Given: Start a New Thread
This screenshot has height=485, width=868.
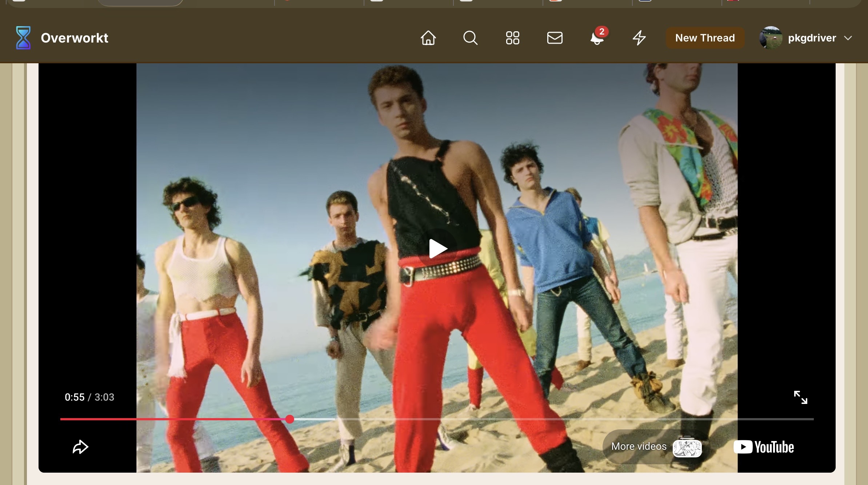Looking at the screenshot, I should 705,38.
